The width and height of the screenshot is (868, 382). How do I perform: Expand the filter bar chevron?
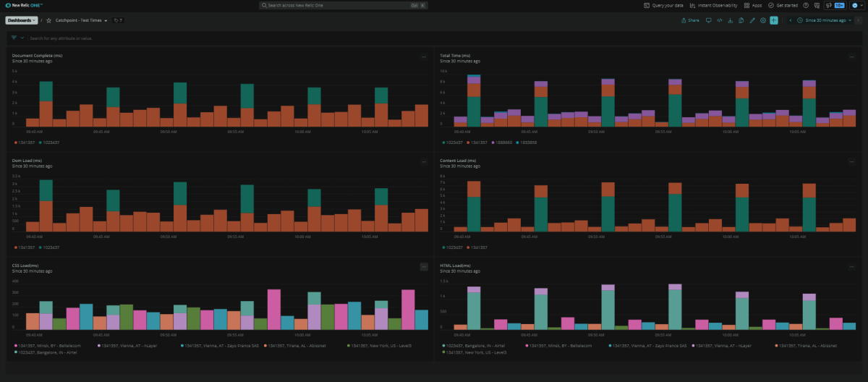(x=22, y=38)
